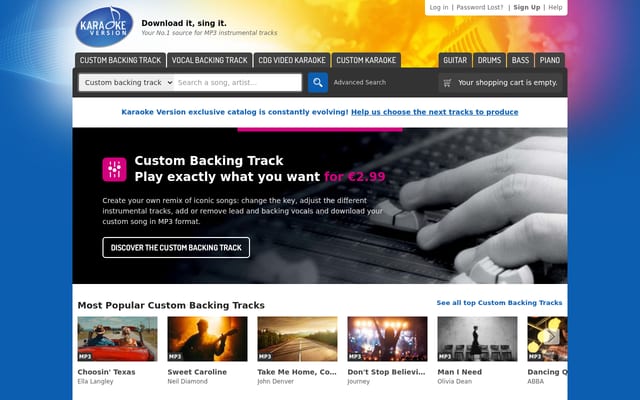640x400 pixels.
Task: Click Your shopping cart is empty text
Action: pos(507,82)
